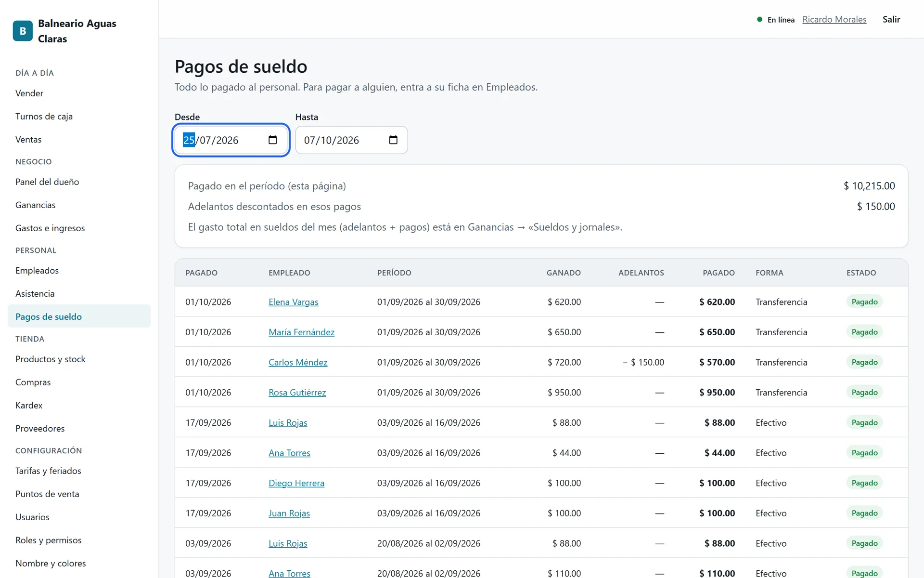
Task: Click Pagado status badge for Rosa Gutiérrez
Action: point(864,392)
